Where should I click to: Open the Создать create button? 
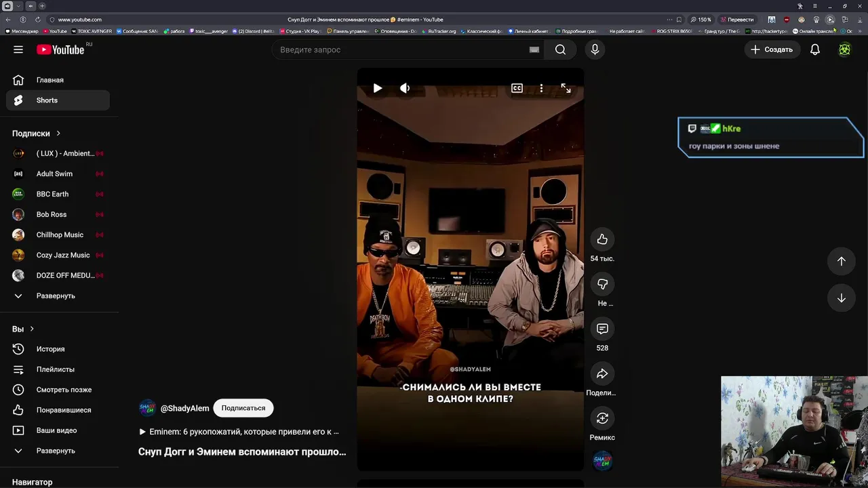click(x=771, y=49)
